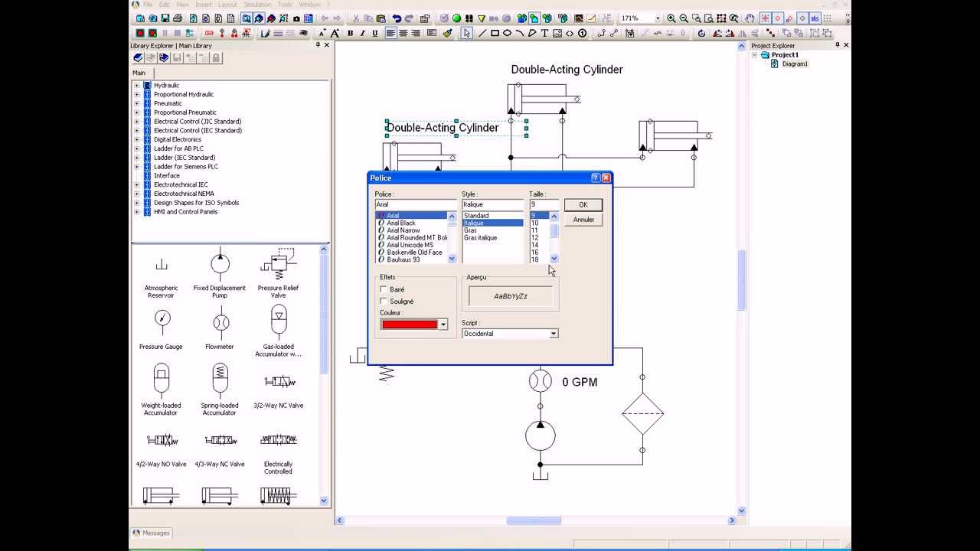
Task: Switch to the Main library tab
Action: (139, 73)
